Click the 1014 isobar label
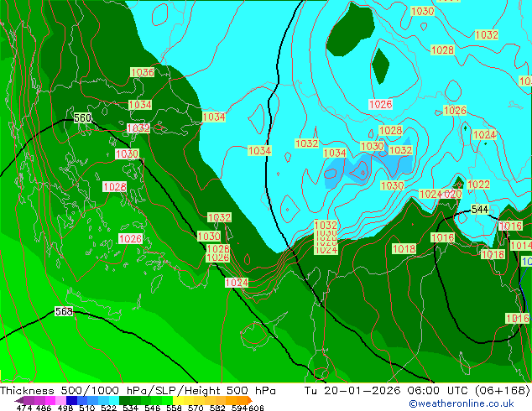This screenshot has width=532, height=411. (521, 246)
